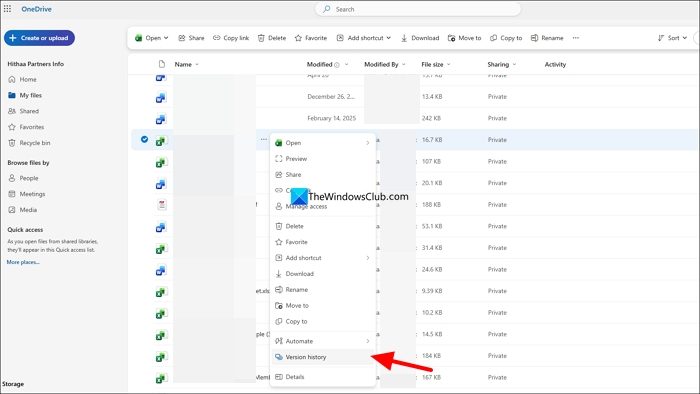Click the Create or upload button

point(39,38)
